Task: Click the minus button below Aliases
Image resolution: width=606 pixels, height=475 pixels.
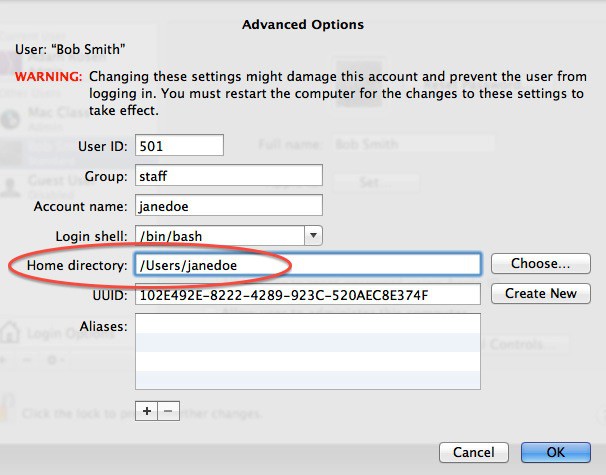Action: [167, 411]
